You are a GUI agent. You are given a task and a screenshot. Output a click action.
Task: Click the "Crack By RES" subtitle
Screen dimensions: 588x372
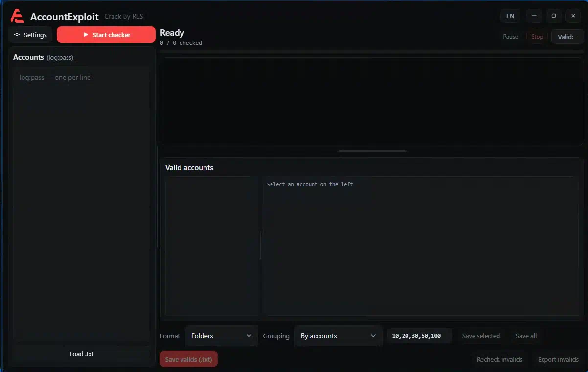124,17
